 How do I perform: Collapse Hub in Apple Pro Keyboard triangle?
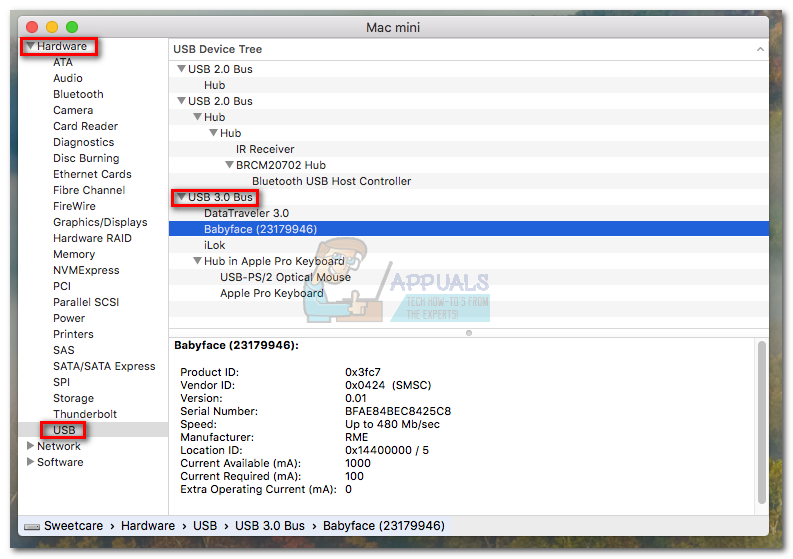(197, 261)
